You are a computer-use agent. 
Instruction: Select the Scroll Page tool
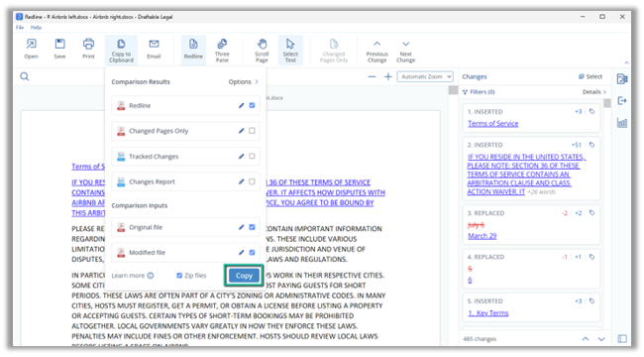pyautogui.click(x=262, y=51)
